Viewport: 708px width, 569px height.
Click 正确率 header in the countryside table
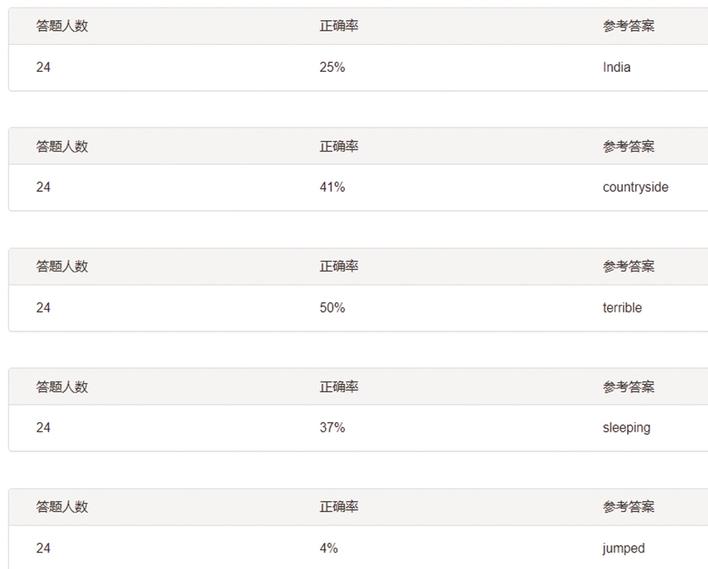pos(339,146)
